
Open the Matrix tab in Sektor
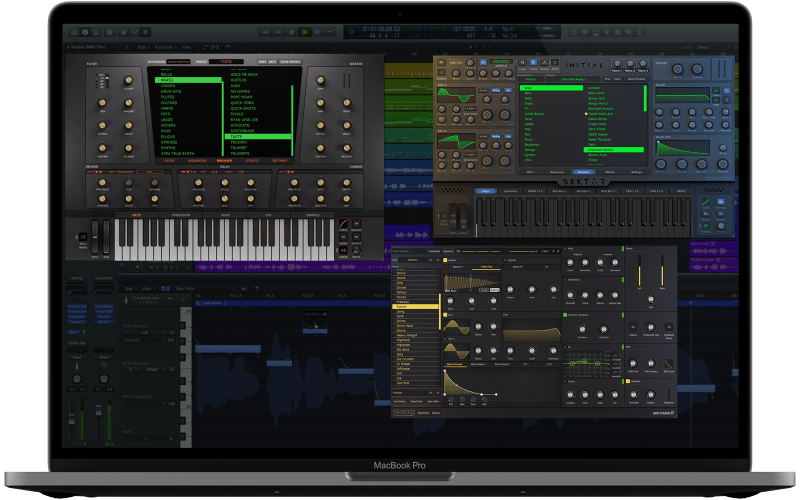pyautogui.click(x=681, y=191)
